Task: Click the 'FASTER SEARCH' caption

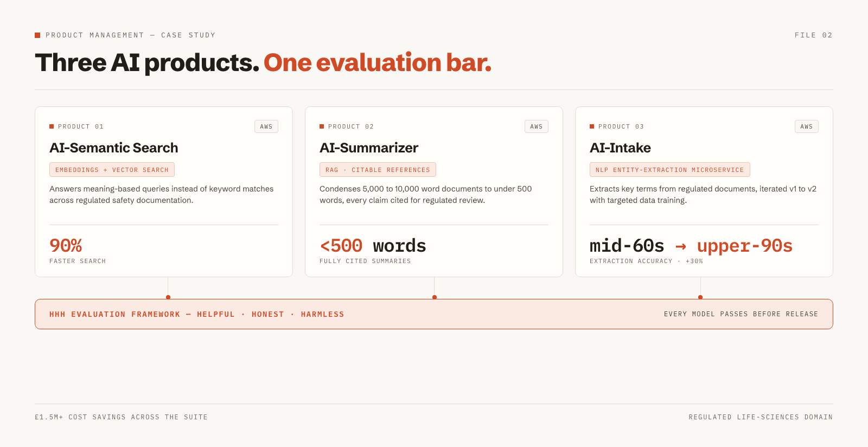Action: [78, 261]
